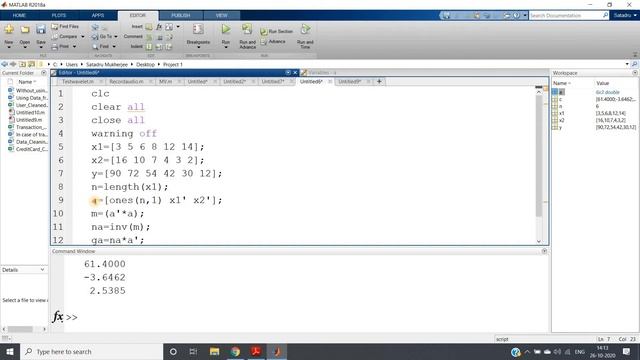Screen dimensions: 640x360
Task: Click Desktop in the folder path
Action: 145,64
